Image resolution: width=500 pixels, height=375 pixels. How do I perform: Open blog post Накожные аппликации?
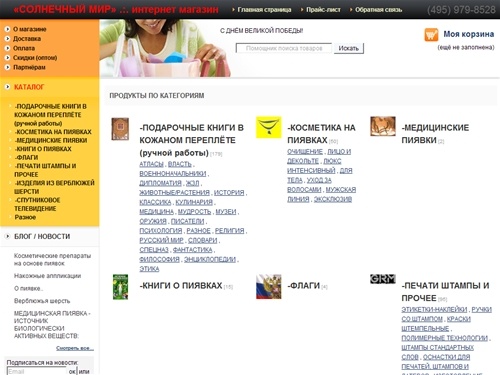[x=47, y=276]
